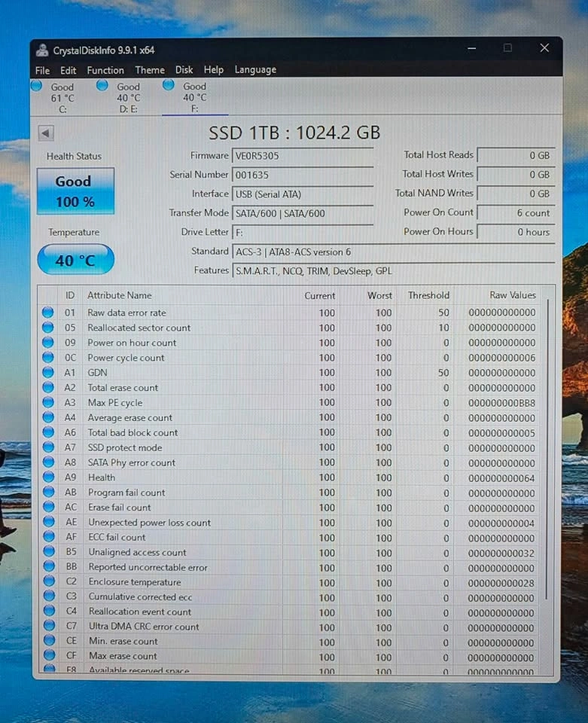Open the File menu
Image resolution: width=588 pixels, height=723 pixels.
coord(42,70)
